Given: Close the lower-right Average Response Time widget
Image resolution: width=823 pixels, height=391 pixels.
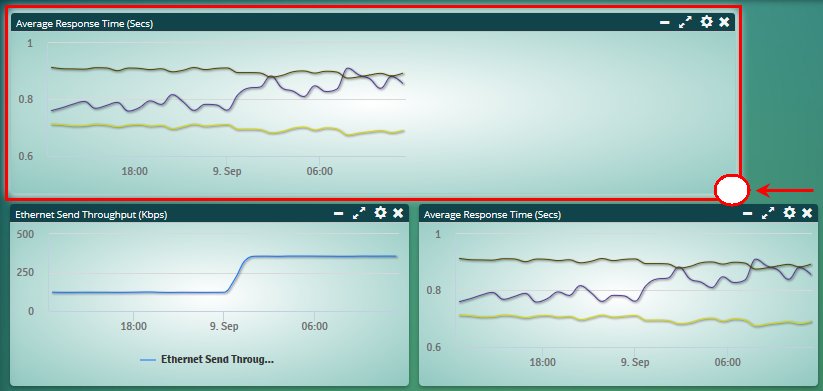Looking at the screenshot, I should coord(807,213).
